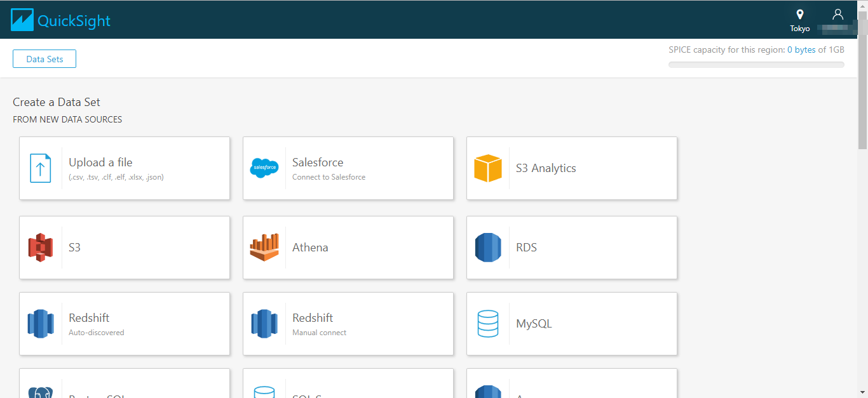Click the SPICE capacity progress bar
Image resolution: width=868 pixels, height=398 pixels.
pyautogui.click(x=756, y=63)
